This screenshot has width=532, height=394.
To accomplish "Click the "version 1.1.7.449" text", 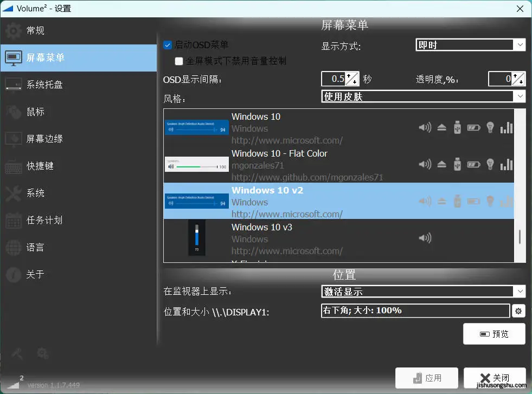I will click(x=54, y=385).
